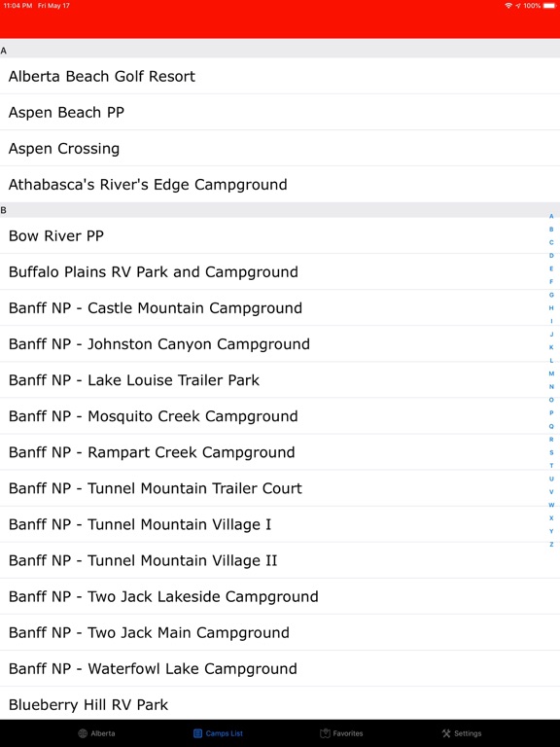Tap the Camps List tab icon

(197, 733)
